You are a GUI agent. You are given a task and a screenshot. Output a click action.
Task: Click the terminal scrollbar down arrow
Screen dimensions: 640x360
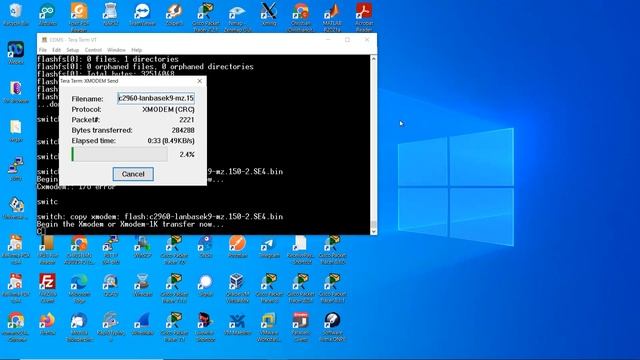click(x=373, y=231)
